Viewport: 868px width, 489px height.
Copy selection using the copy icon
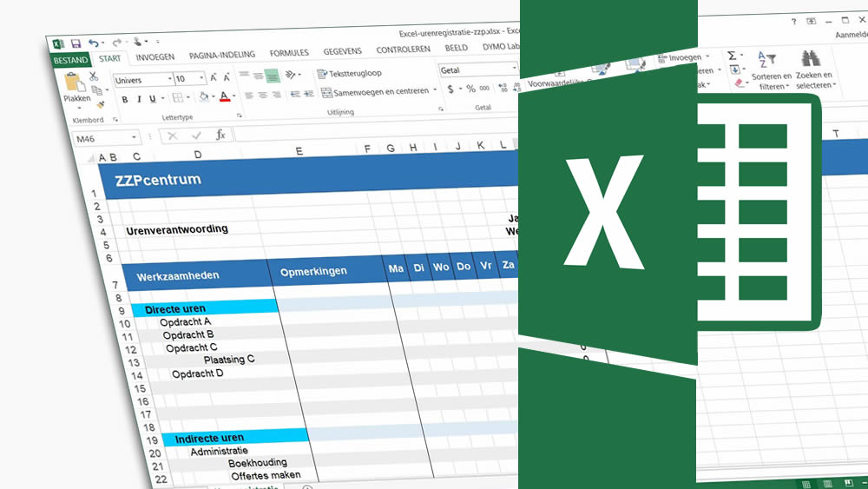tap(96, 90)
